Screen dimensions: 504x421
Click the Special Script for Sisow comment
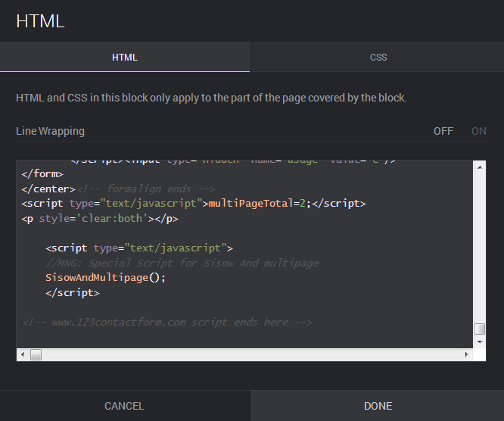(182, 263)
